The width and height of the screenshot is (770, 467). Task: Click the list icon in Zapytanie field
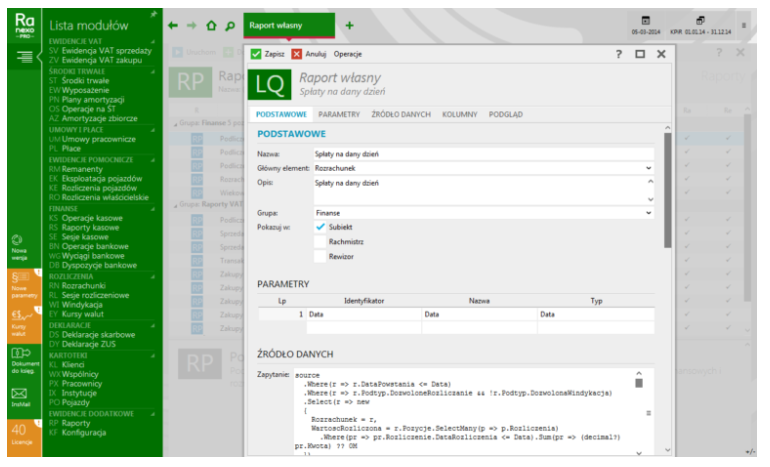coord(648,413)
